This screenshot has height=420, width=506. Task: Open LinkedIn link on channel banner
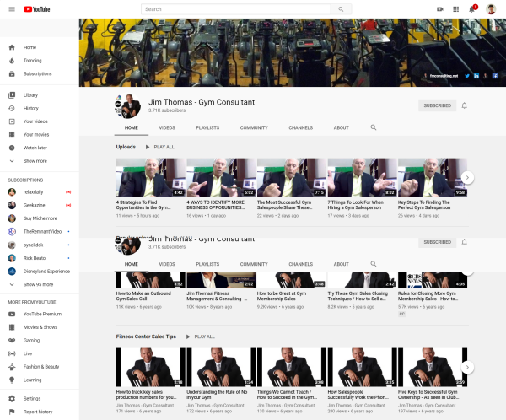[x=476, y=76]
